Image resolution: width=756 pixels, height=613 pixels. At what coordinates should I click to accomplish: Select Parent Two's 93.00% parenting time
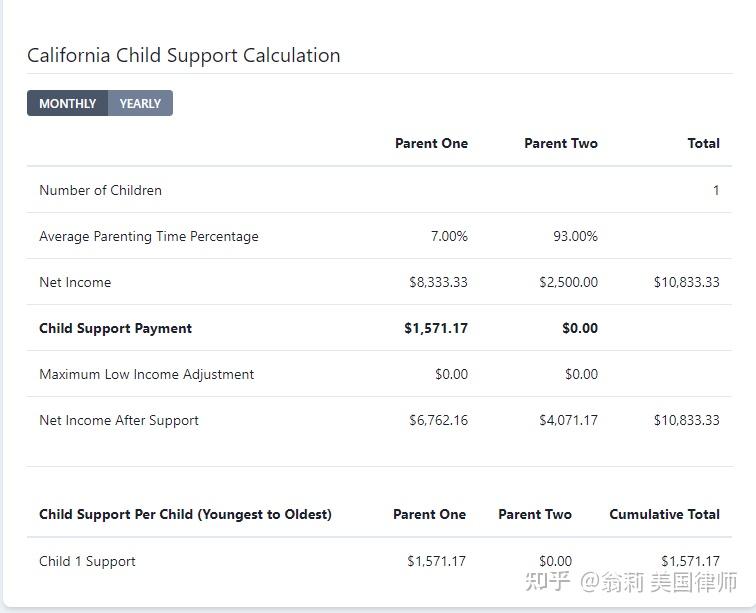click(575, 236)
